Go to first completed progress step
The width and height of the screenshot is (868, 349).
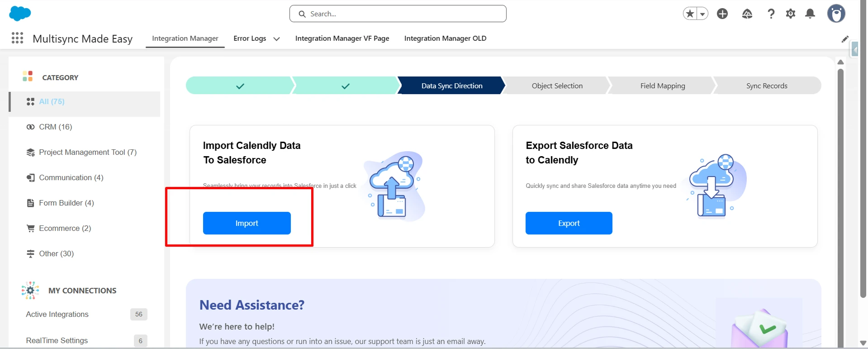(240, 86)
